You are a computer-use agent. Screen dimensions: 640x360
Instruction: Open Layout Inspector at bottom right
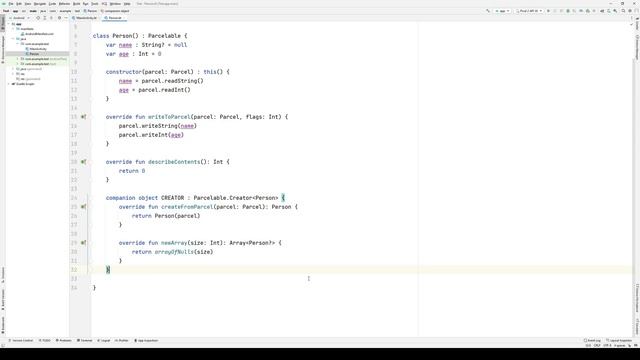[619, 340]
